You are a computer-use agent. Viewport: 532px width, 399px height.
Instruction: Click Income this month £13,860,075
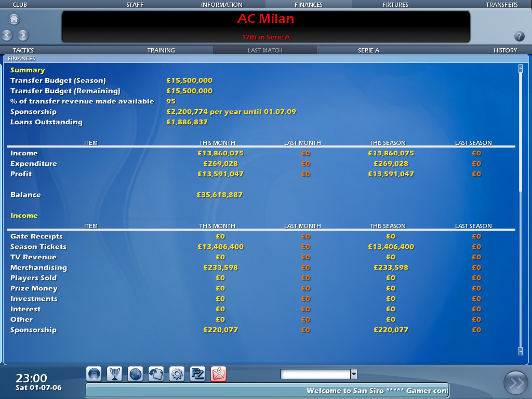click(220, 153)
